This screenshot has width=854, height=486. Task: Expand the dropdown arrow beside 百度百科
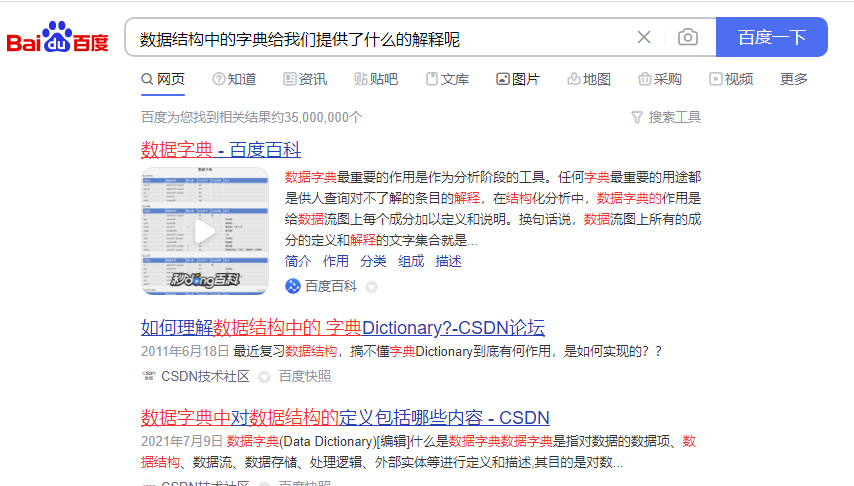tap(371, 287)
